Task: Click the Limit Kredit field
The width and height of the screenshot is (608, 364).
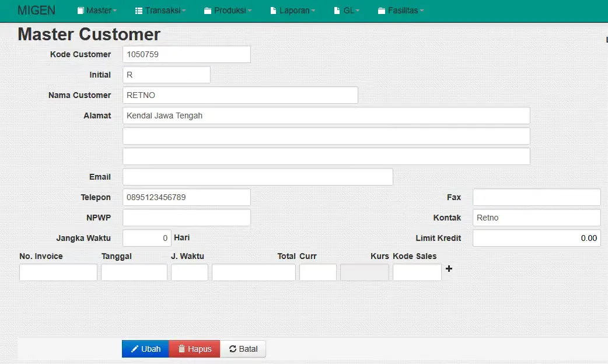Action: (x=536, y=238)
